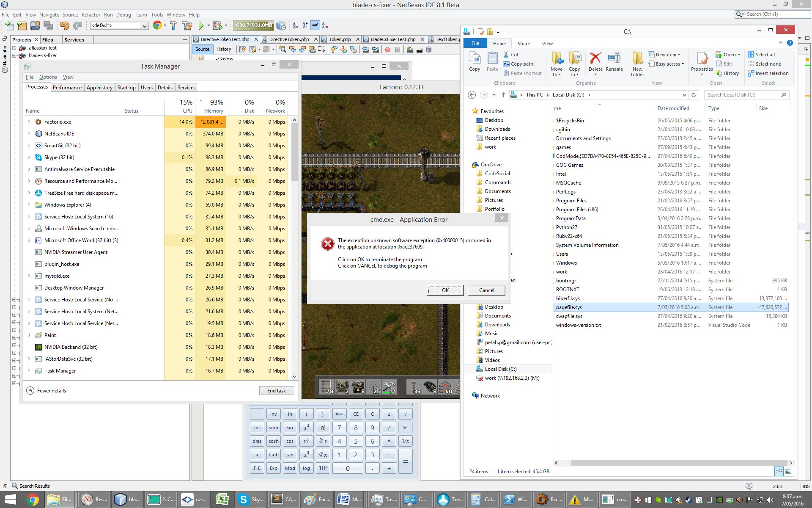Click the Search Local Disk (C:) field

pyautogui.click(x=746, y=95)
